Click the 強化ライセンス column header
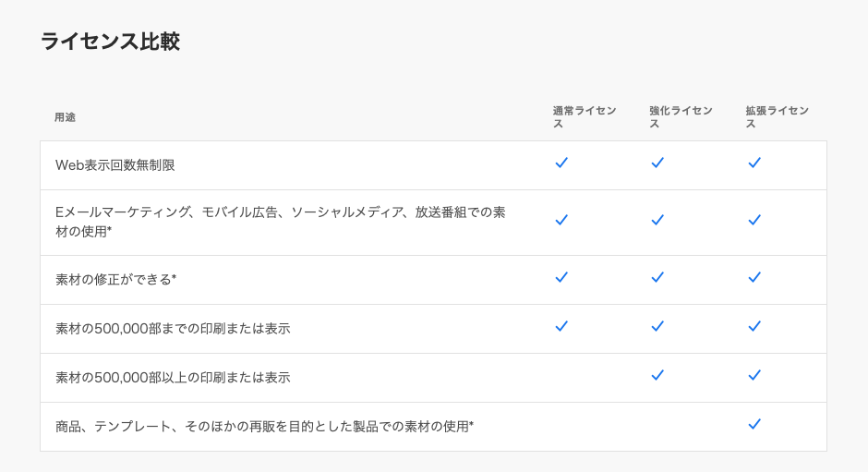Image resolution: width=868 pixels, height=472 pixels. [681, 116]
